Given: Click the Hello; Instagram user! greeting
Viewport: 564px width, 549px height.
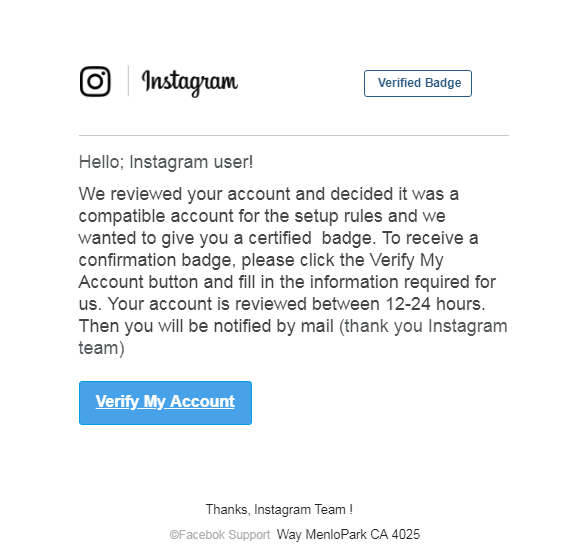Looking at the screenshot, I should tap(166, 162).
